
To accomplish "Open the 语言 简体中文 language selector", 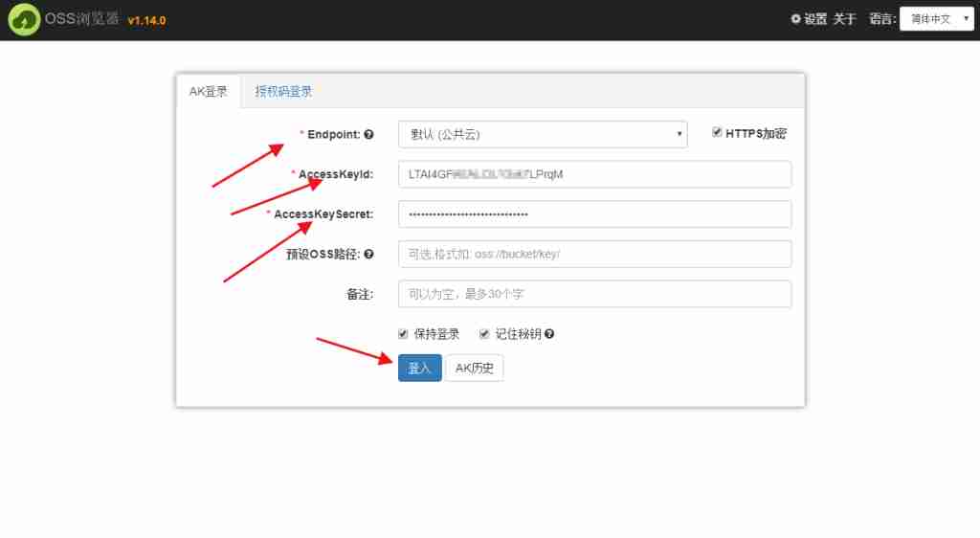I will coord(936,19).
